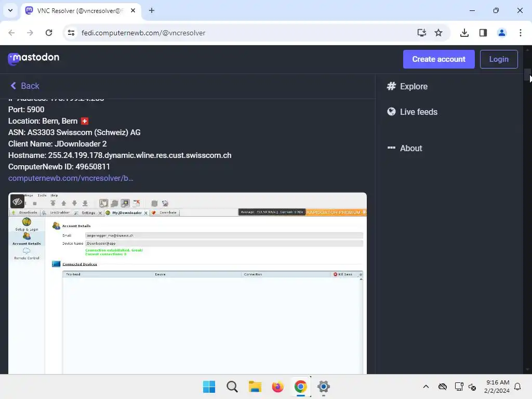The width and height of the screenshot is (532, 399).
Task: Open Firefox from taskbar
Action: point(277,387)
